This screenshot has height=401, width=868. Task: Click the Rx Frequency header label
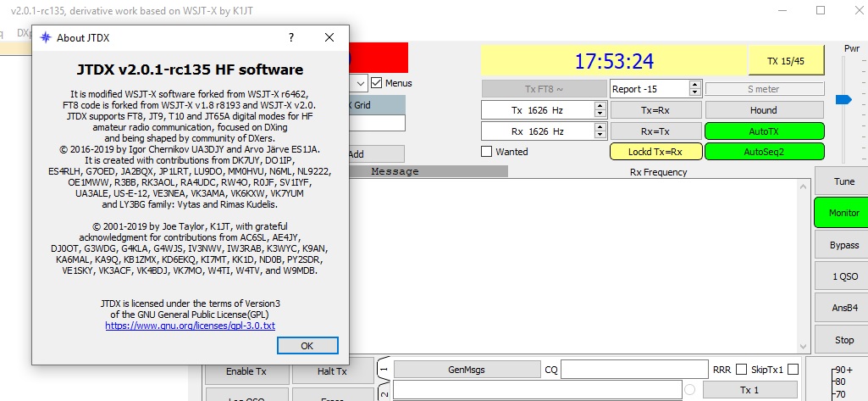coord(658,172)
